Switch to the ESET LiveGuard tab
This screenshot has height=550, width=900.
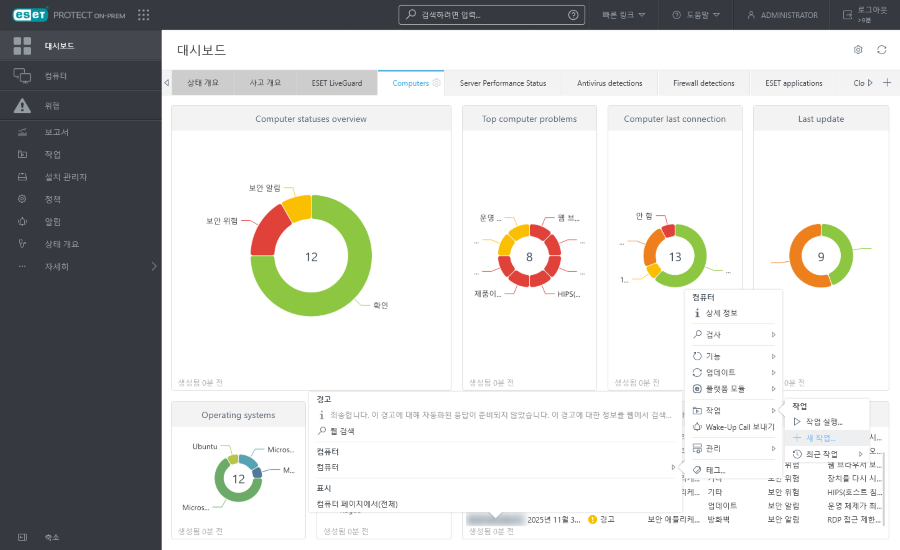[337, 83]
